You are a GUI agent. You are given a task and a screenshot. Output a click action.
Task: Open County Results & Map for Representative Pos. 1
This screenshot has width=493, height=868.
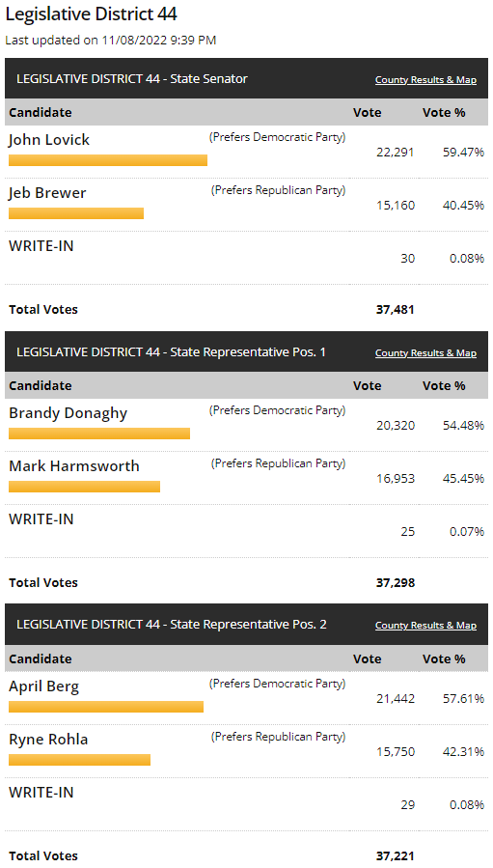click(425, 352)
